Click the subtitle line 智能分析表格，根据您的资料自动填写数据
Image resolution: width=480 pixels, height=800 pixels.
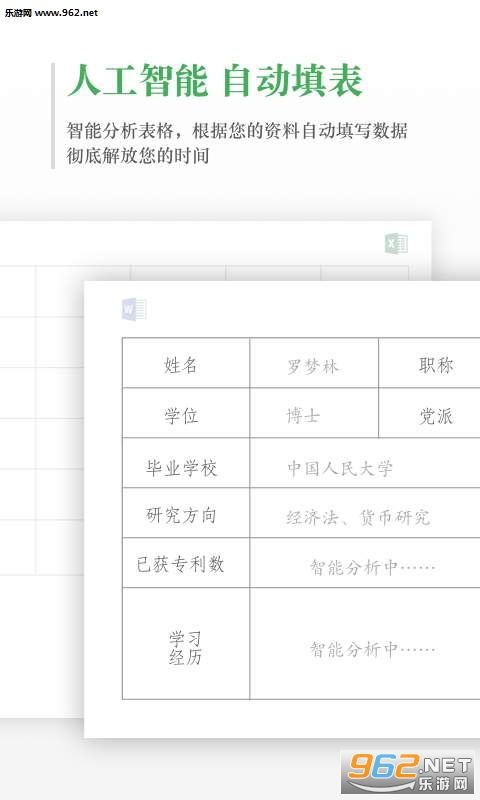click(237, 131)
